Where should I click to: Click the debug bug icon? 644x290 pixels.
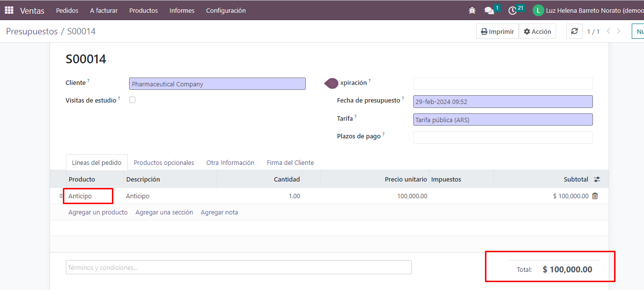tap(472, 10)
